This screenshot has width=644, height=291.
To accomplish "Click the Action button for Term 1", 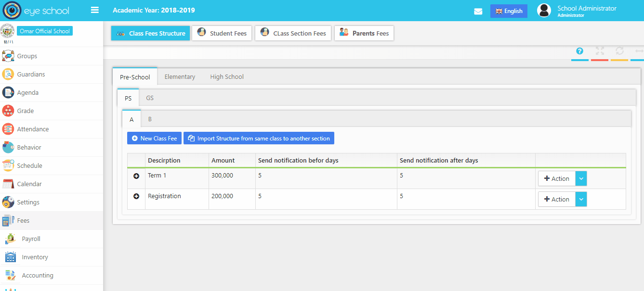I will (x=557, y=178).
